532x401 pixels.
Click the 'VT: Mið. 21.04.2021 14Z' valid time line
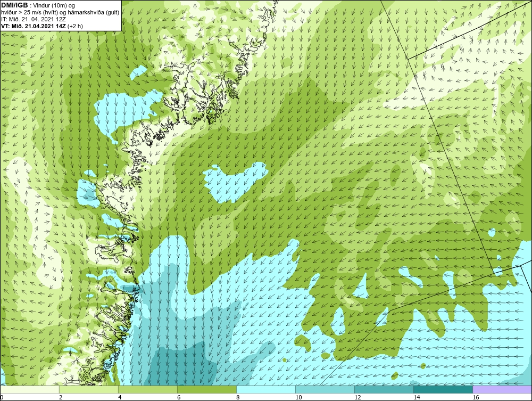[33, 26]
